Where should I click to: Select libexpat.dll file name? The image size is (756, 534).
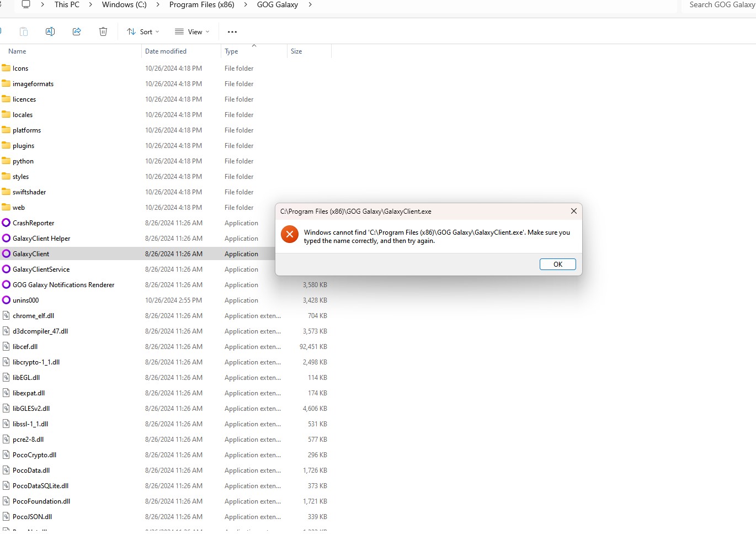tap(29, 393)
